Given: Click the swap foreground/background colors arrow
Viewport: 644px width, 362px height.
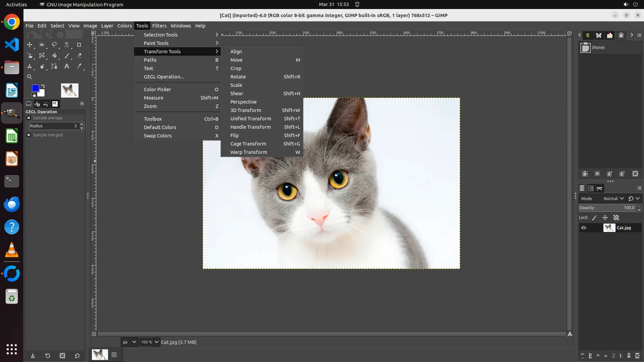Looking at the screenshot, I should click(x=43, y=86).
